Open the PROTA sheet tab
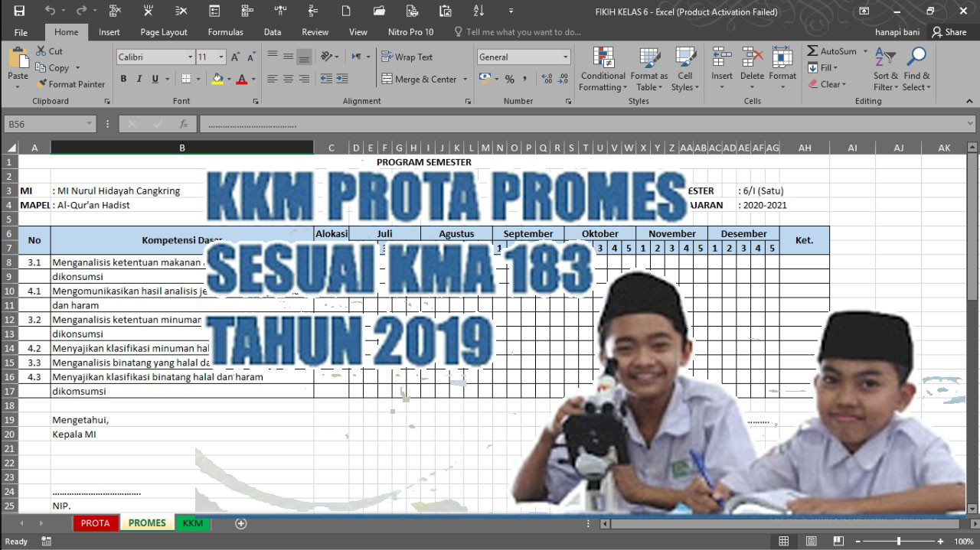The height and width of the screenshot is (550, 980). (95, 522)
